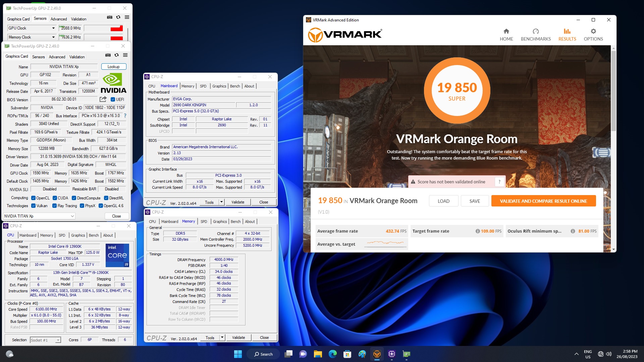644x362 pixels.
Task: Toggle OpenGL 4.6 checkbox
Action: point(101,206)
